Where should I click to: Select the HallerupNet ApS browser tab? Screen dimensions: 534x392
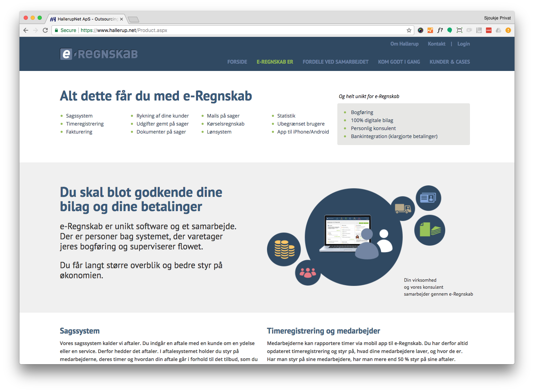[x=86, y=19]
